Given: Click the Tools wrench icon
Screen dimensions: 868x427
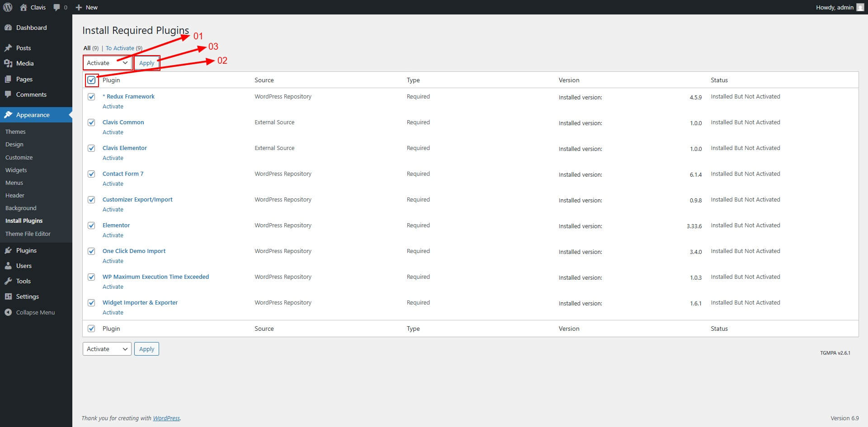Looking at the screenshot, I should [8, 281].
